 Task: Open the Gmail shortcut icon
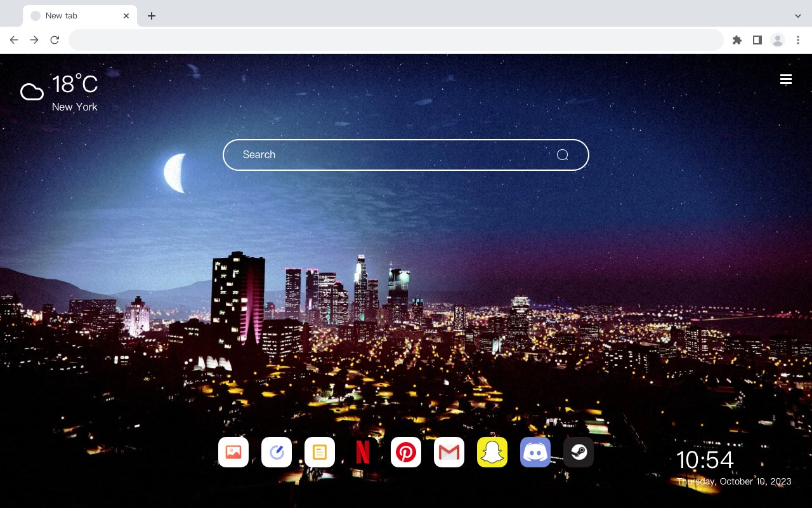pyautogui.click(x=449, y=452)
